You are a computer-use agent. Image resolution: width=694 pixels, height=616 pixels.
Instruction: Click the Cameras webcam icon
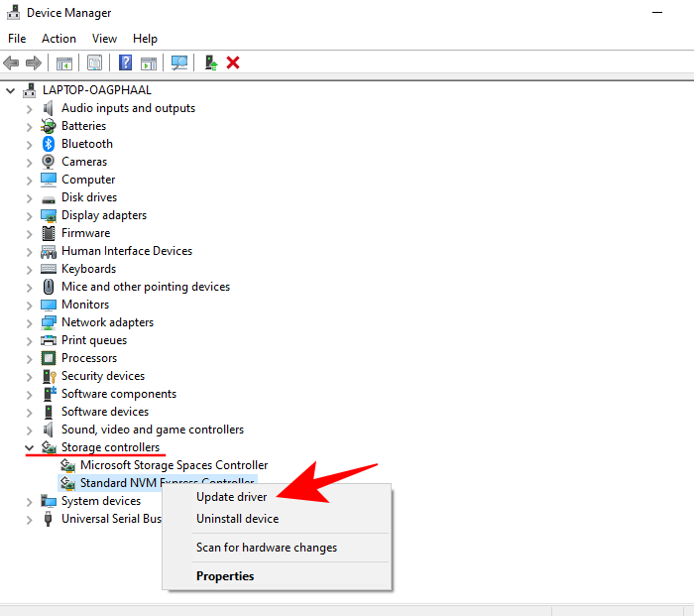coord(49,162)
